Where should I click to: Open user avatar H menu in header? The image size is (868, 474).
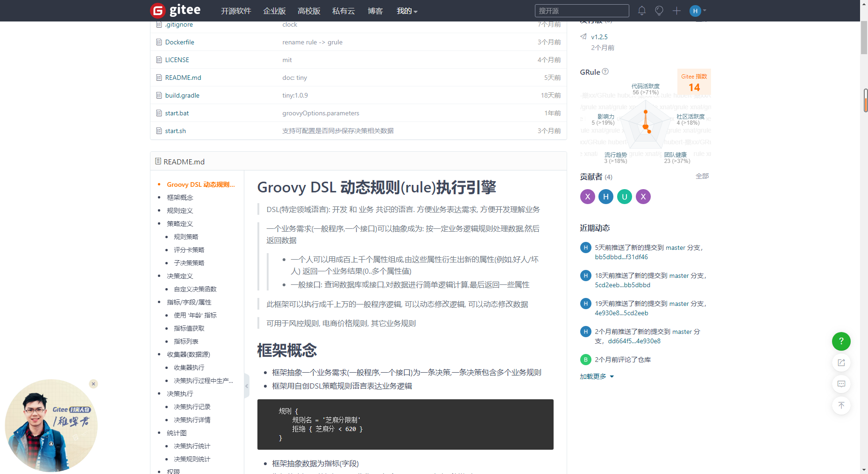(x=697, y=10)
